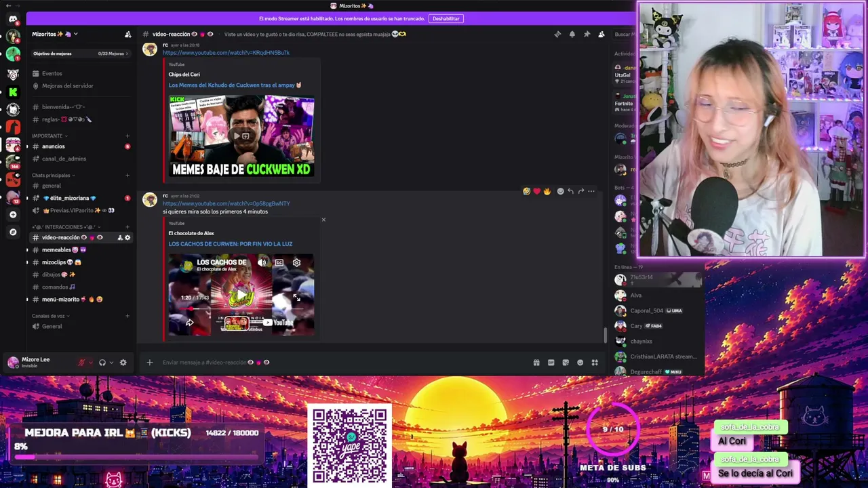React with the laughing emoji
This screenshot has width=868, height=488.
pyautogui.click(x=526, y=191)
